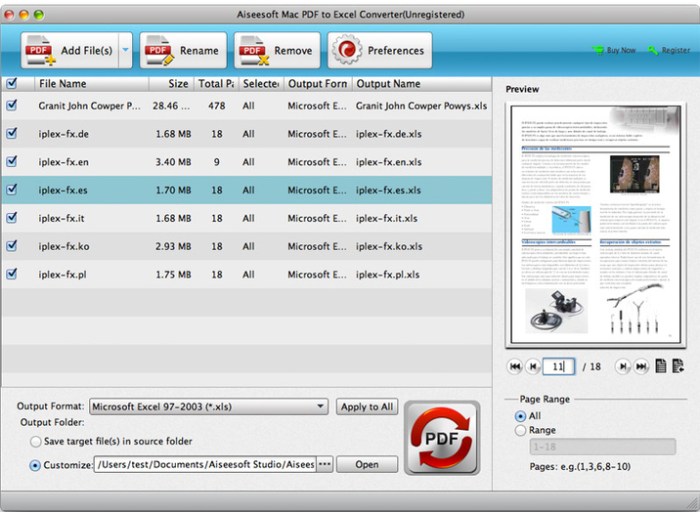Click output name Granit John Cowper Powys.xls
The width and height of the screenshot is (700, 512).
[421, 106]
